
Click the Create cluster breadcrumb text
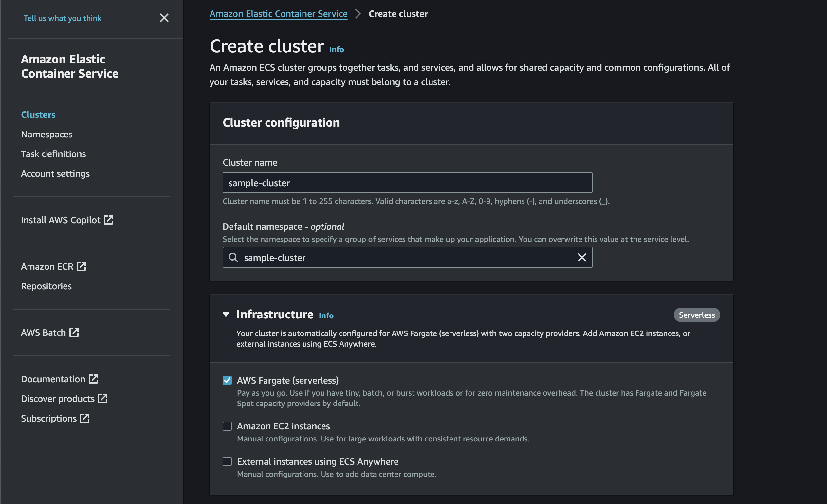pos(398,14)
